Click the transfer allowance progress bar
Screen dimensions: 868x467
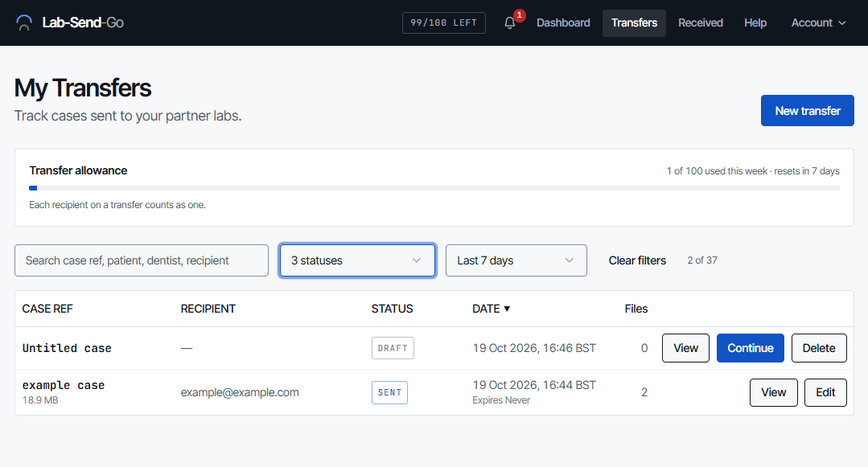434,188
